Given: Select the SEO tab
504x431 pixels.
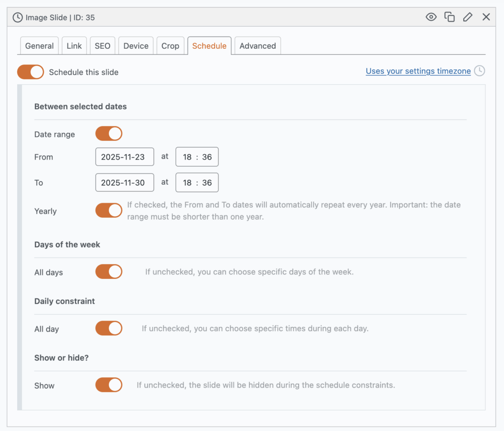Looking at the screenshot, I should pos(102,45).
